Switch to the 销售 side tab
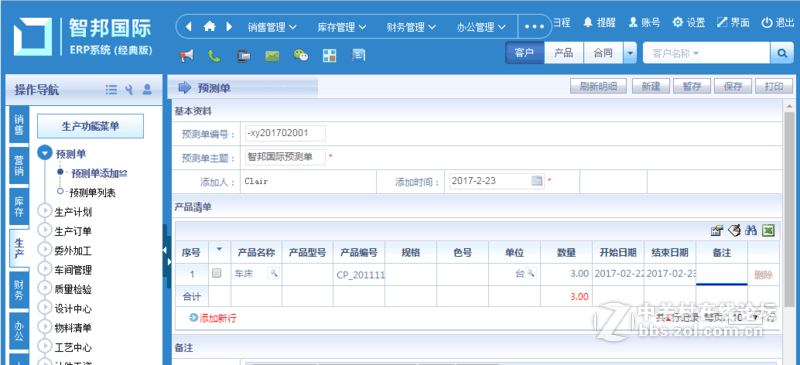 click(19, 125)
